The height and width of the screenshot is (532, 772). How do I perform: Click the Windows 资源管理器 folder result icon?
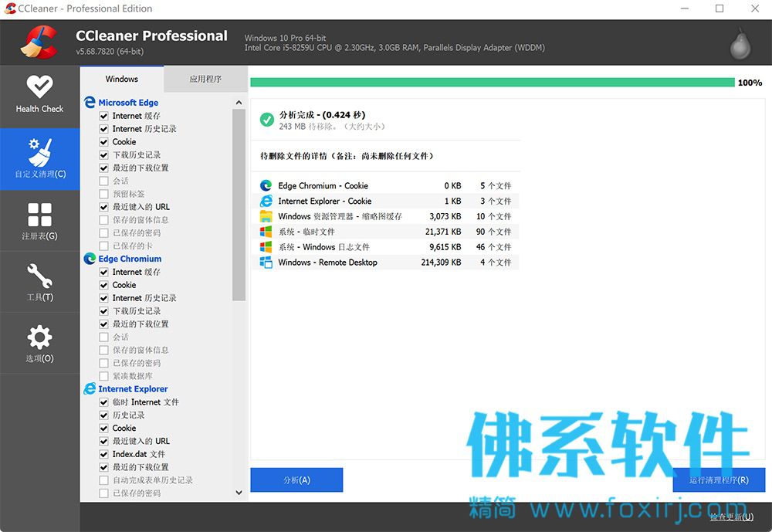coord(266,215)
